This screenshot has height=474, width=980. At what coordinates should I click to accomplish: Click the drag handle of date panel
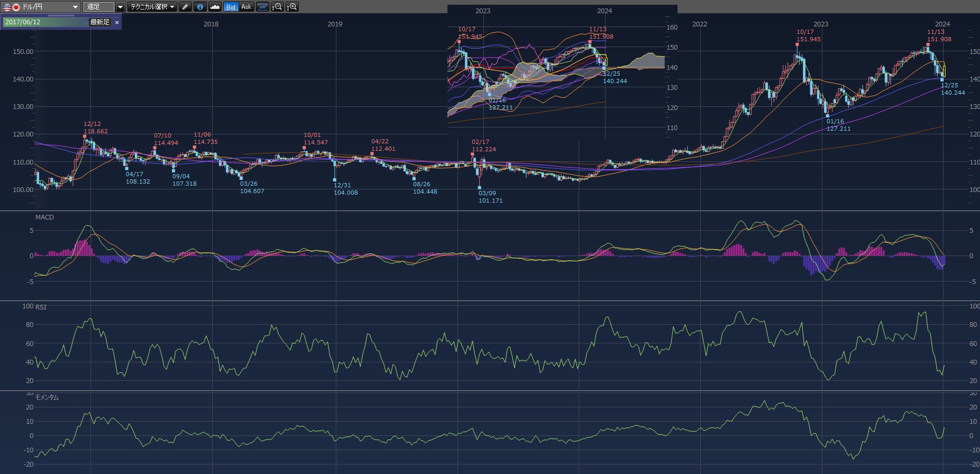point(61,16)
